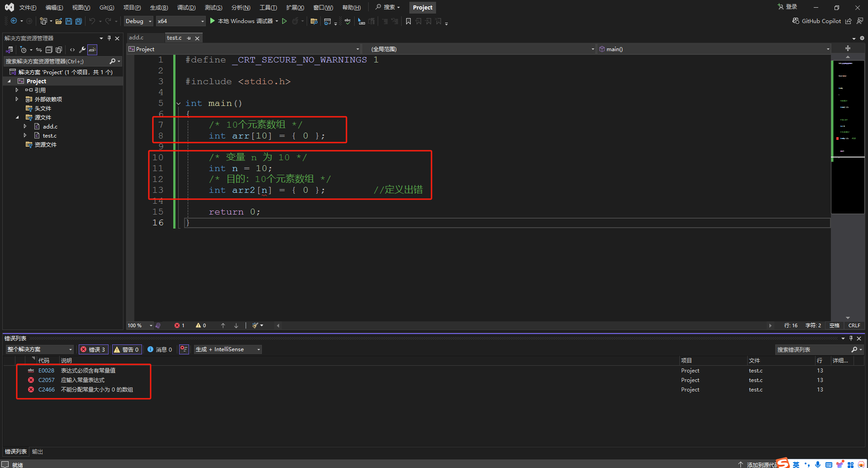Screen dimensions: 868x468
Task: Click the find in files folder icon
Action: (314, 21)
